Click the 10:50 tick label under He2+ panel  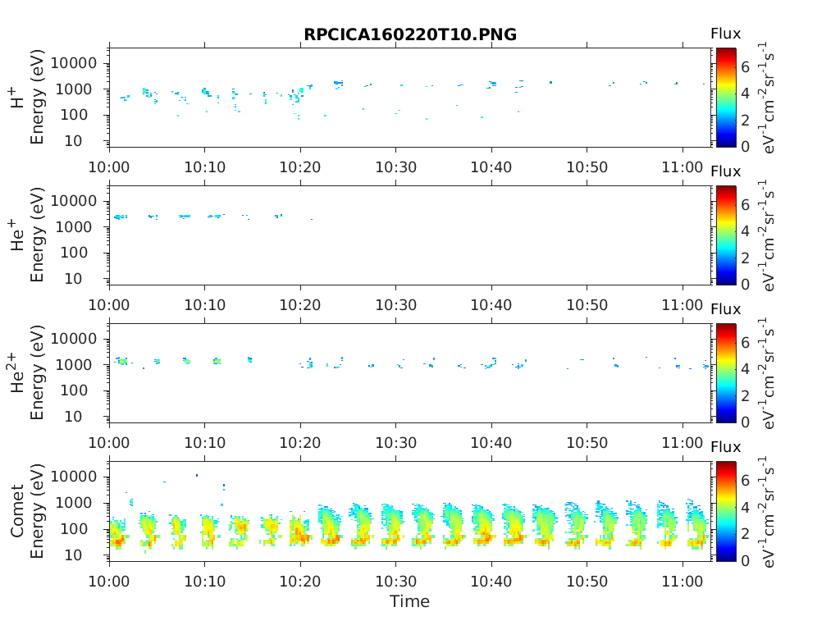(x=587, y=443)
